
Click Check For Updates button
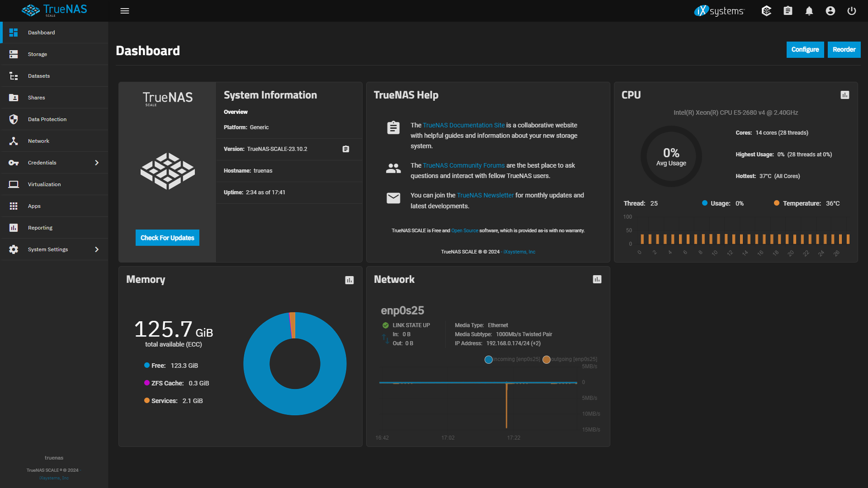tap(167, 238)
